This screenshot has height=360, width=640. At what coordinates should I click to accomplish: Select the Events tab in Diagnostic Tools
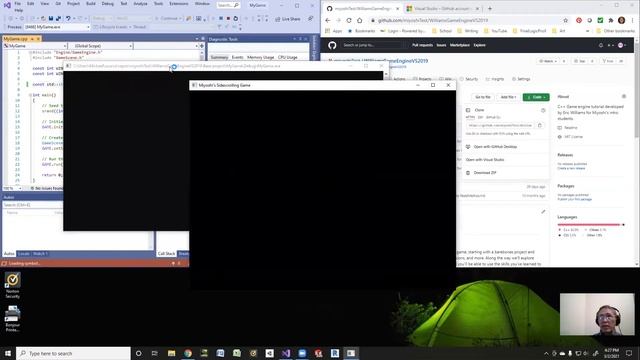coord(237,58)
